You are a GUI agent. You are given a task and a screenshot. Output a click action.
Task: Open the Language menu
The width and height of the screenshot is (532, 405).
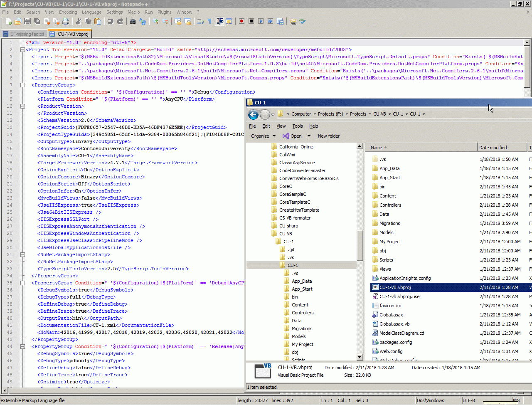91,12
